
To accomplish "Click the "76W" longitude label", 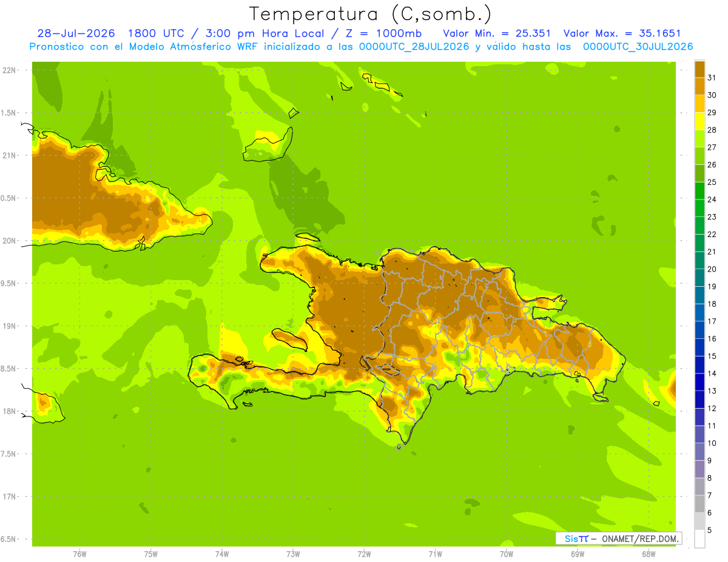I will [79, 554].
